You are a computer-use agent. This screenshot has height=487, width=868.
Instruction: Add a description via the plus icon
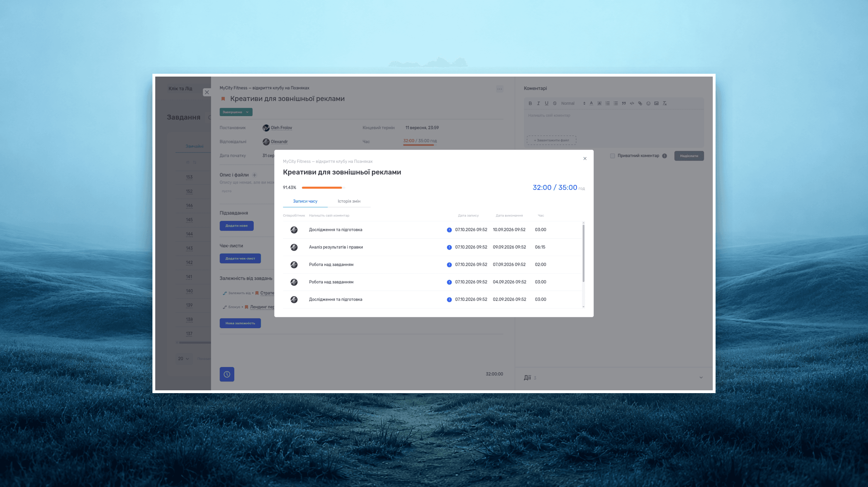[254, 175]
